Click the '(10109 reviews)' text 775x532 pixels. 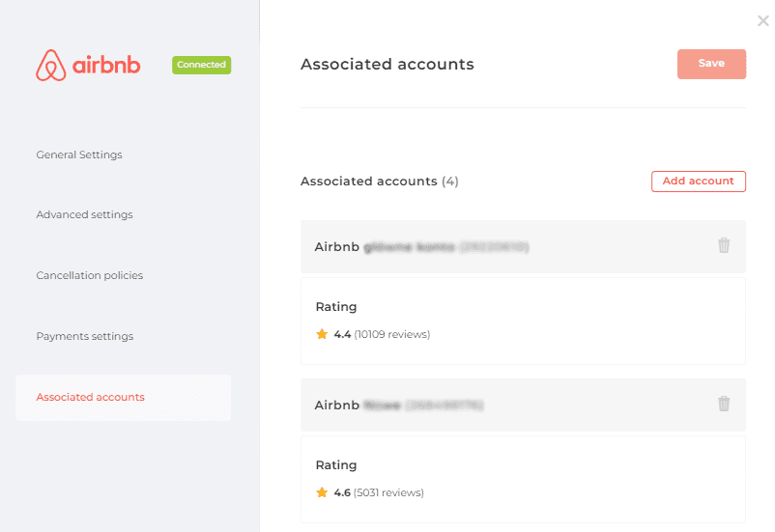392,334
